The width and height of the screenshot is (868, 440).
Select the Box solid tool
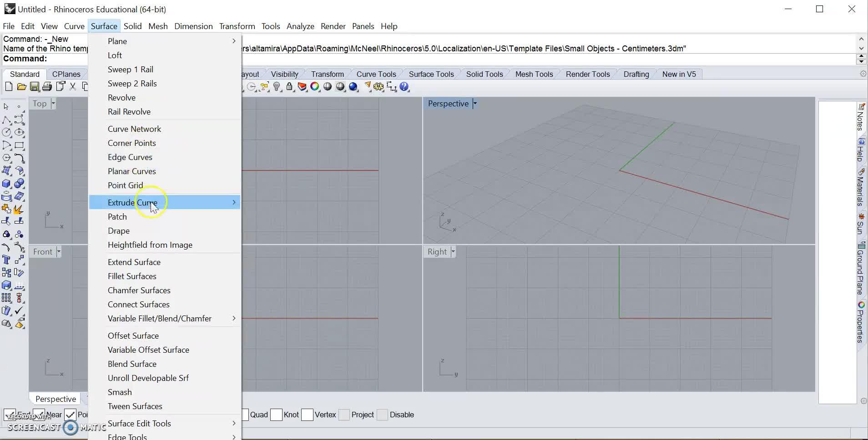tap(6, 184)
